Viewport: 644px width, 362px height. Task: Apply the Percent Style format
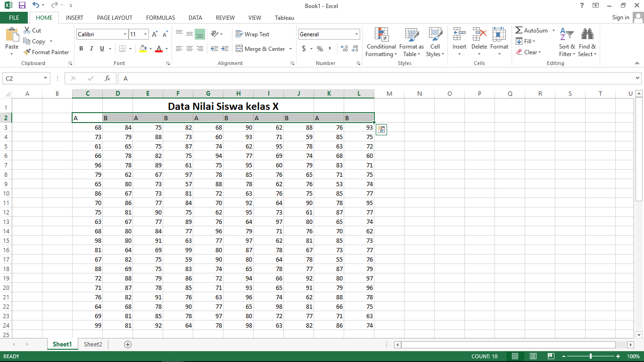point(319,49)
